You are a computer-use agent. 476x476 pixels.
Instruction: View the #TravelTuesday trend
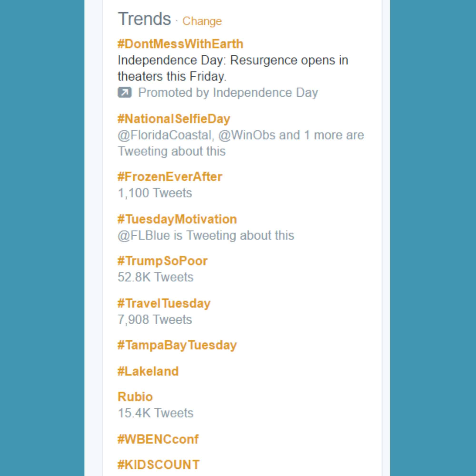click(x=164, y=303)
